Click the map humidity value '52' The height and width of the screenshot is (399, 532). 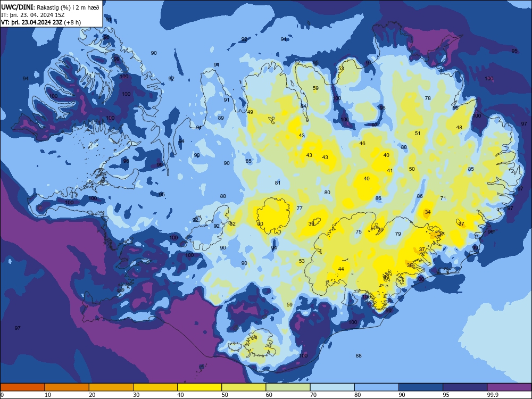click(x=232, y=223)
